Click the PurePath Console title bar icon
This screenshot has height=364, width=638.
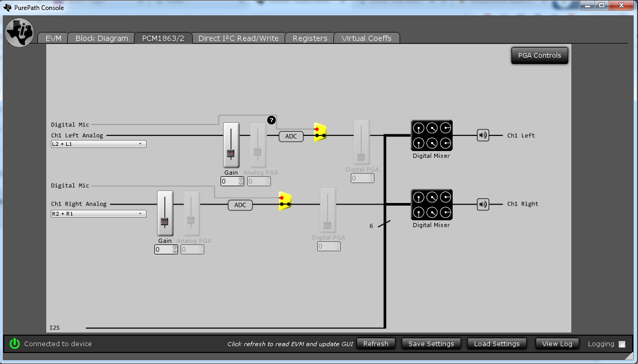[x=7, y=7]
